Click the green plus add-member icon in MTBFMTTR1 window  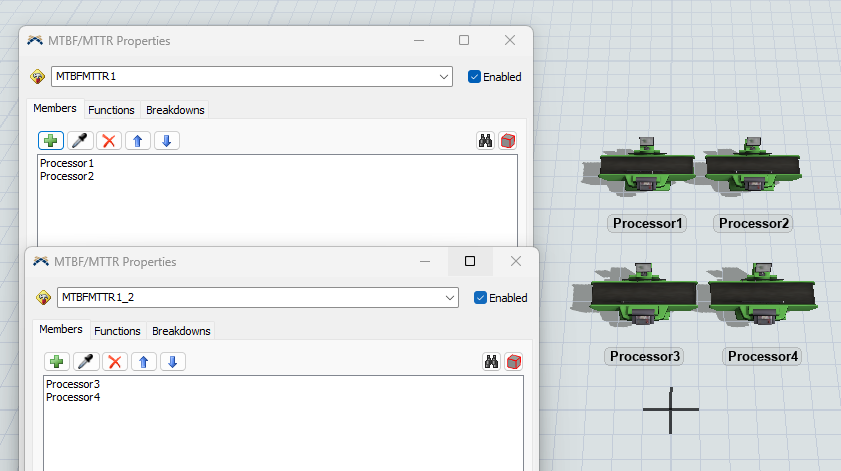click(51, 141)
